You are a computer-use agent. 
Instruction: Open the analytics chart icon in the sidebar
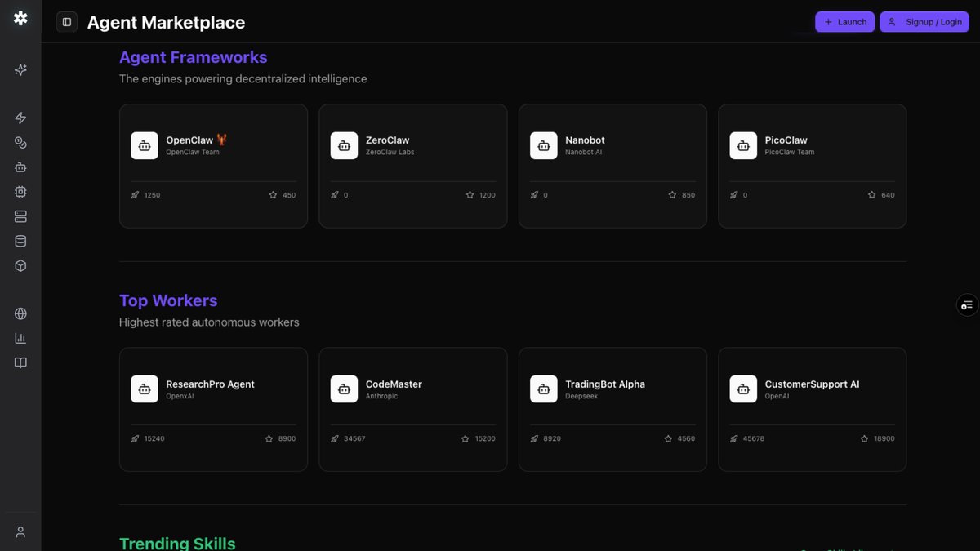point(20,337)
